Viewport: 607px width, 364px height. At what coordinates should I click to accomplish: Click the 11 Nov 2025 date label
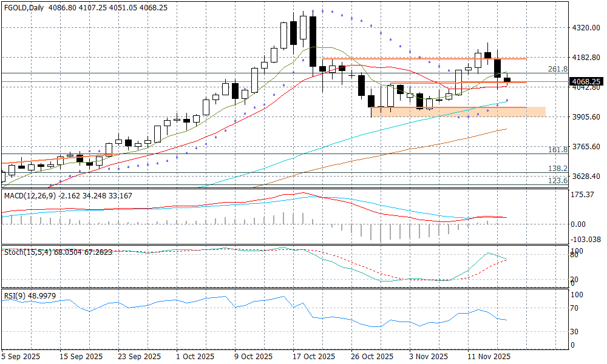click(488, 356)
